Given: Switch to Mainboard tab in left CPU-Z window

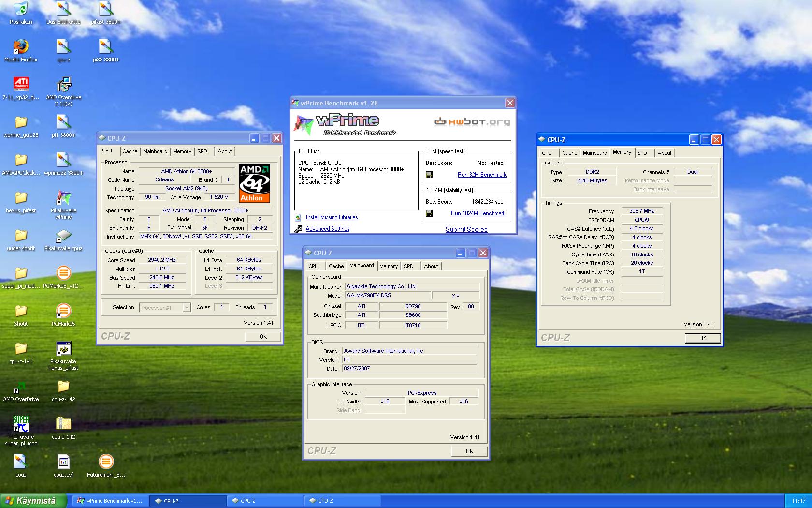Looking at the screenshot, I should tap(155, 151).
